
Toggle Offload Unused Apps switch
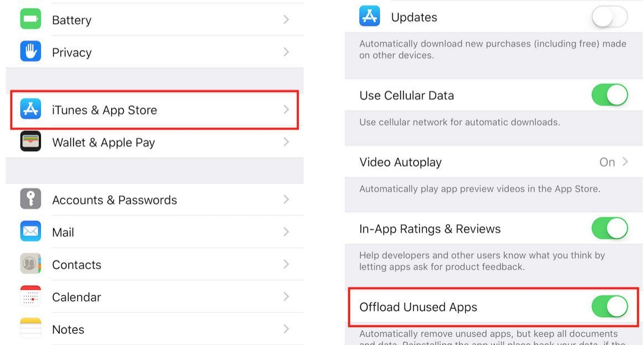(610, 306)
